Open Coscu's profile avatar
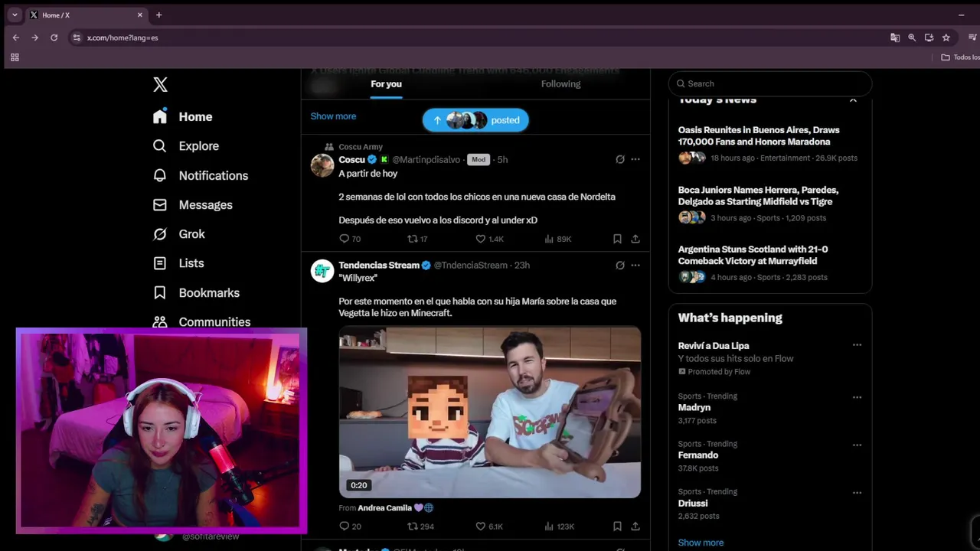 coord(322,165)
